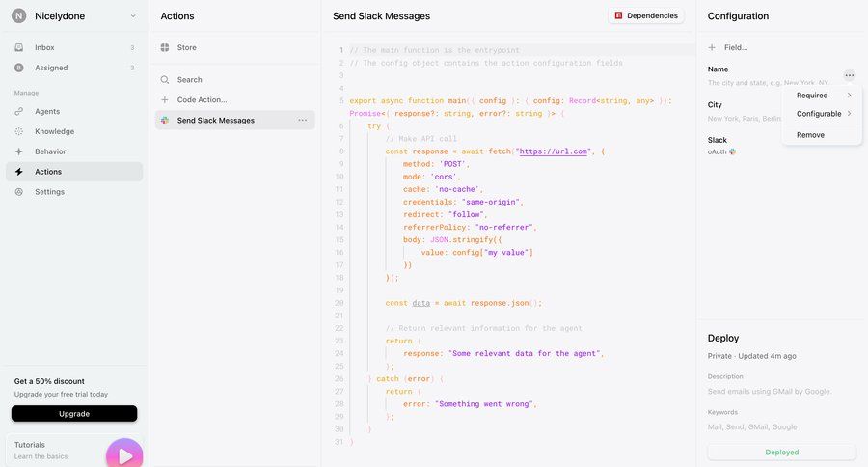Click the Search magnifier icon
868x467 pixels.
tap(165, 80)
